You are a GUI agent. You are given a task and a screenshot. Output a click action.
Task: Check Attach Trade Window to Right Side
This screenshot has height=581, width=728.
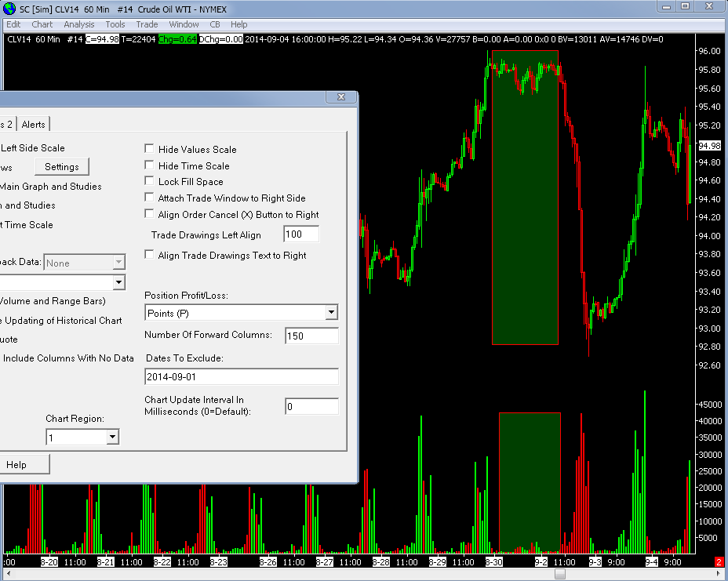point(149,198)
